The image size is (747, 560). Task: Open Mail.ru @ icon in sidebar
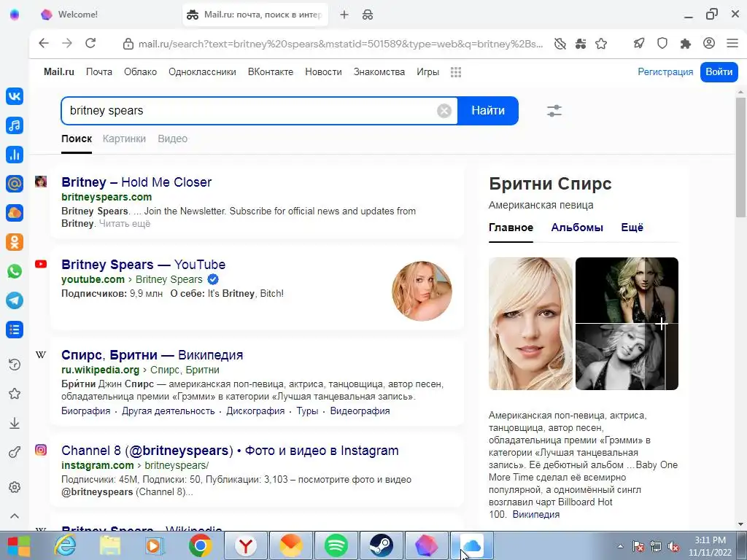(15, 183)
